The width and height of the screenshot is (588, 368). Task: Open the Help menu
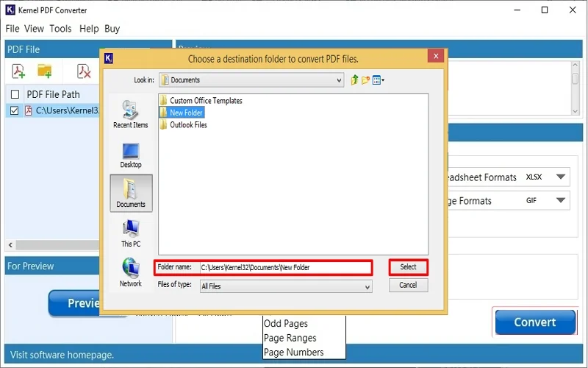(x=89, y=29)
